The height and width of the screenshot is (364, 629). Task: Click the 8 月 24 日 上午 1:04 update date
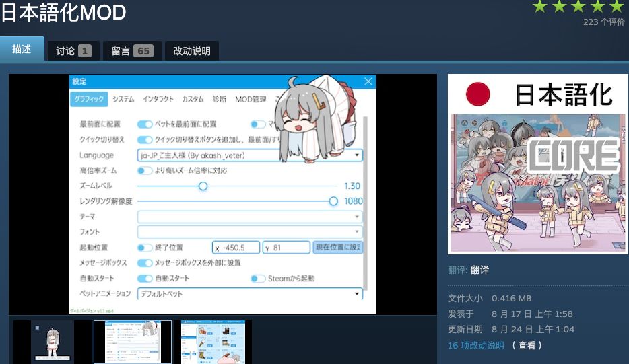533,329
